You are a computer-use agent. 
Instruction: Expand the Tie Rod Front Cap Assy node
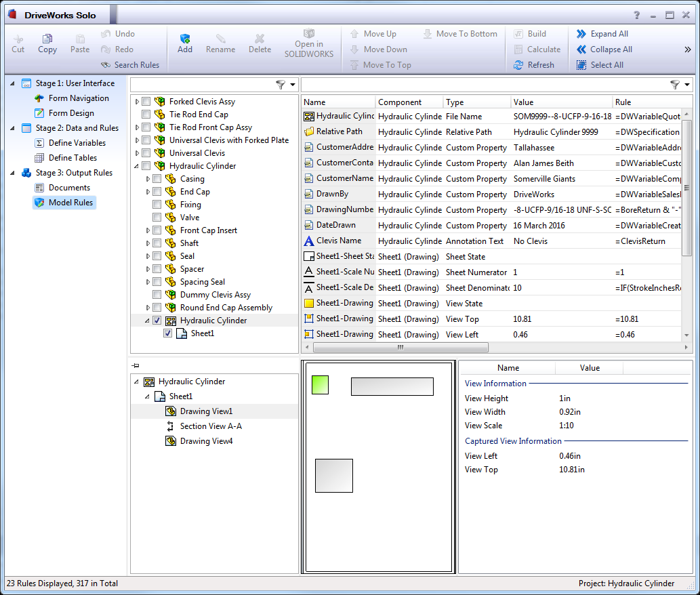tap(137, 127)
